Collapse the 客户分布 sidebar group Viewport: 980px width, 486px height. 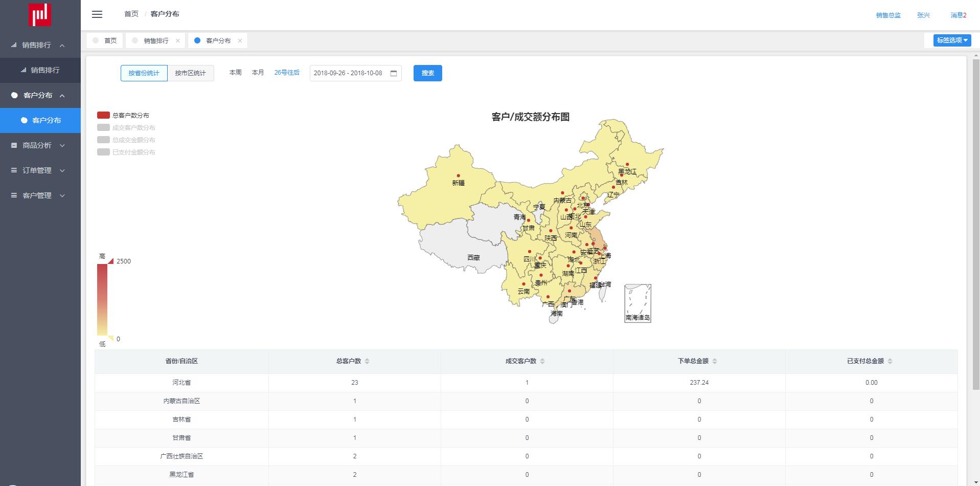[x=40, y=95]
